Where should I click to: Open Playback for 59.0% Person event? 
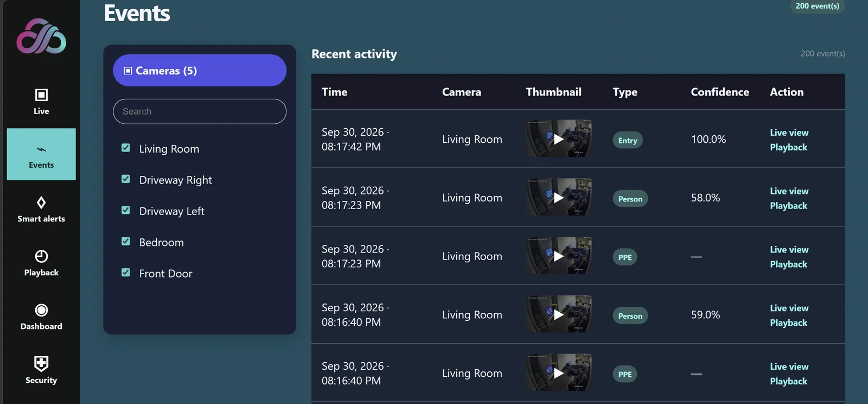pyautogui.click(x=789, y=323)
